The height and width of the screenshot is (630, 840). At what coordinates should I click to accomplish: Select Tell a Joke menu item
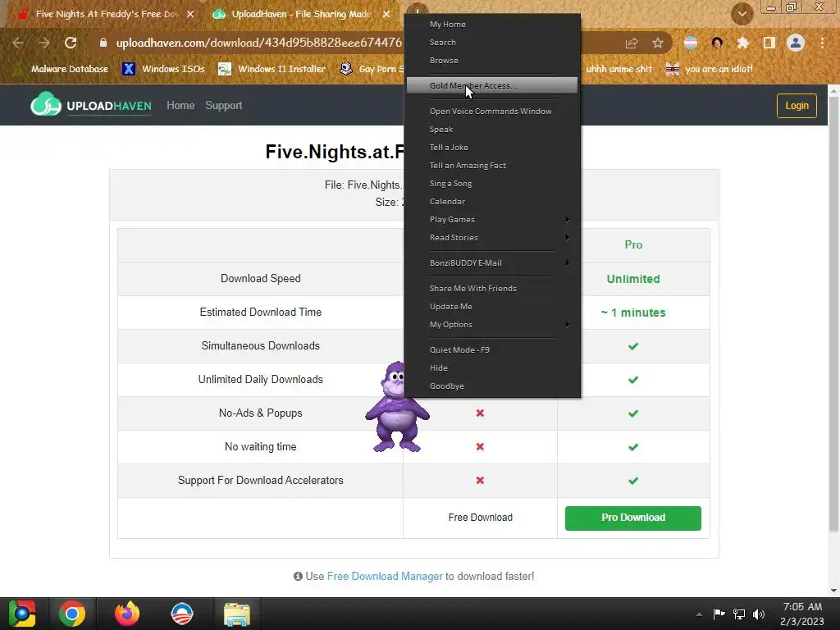click(492, 148)
